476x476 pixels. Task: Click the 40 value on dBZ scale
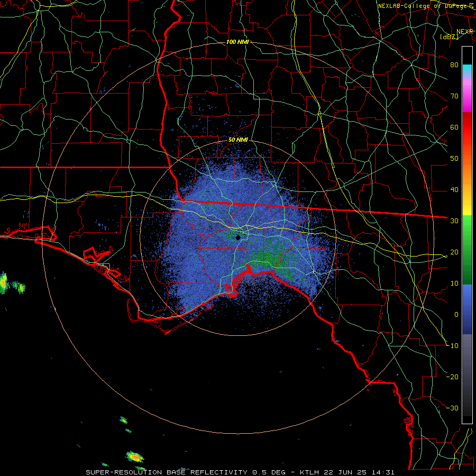[x=454, y=190]
